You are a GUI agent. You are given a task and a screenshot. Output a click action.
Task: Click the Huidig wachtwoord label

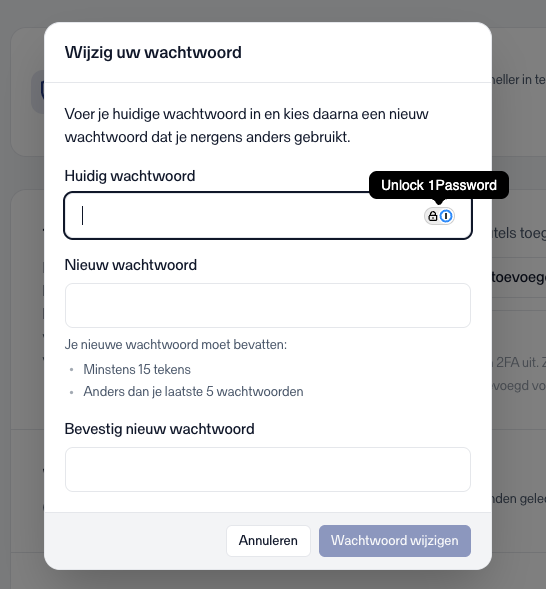click(130, 176)
